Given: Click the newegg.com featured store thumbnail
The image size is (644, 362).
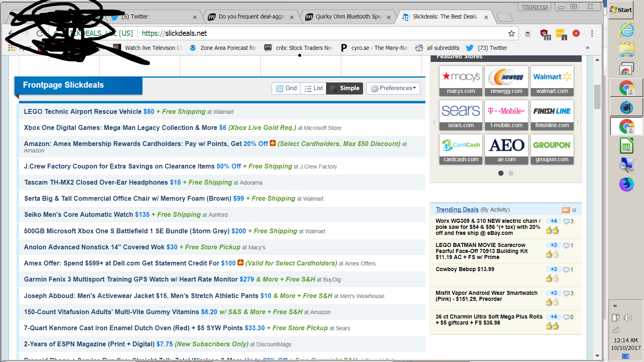Looking at the screenshot, I should point(506,81).
